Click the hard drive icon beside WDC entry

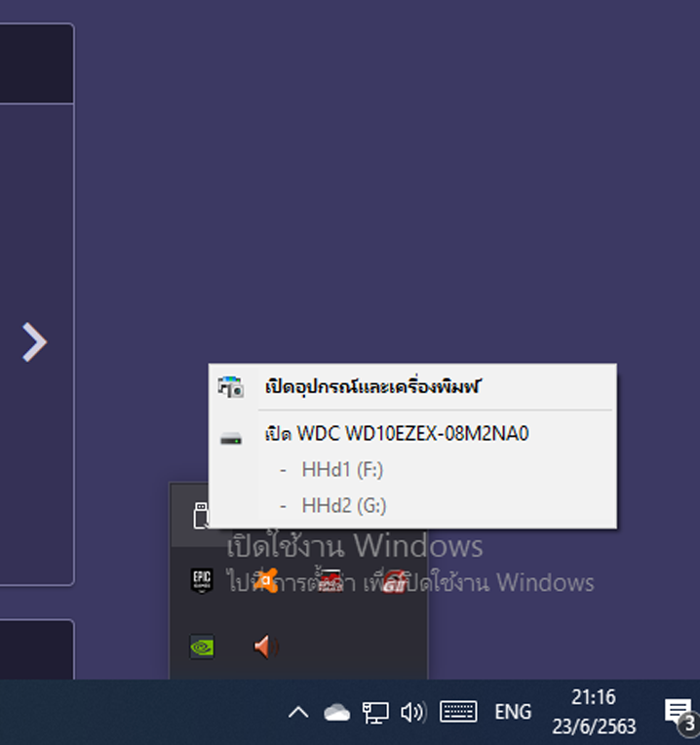click(x=231, y=438)
